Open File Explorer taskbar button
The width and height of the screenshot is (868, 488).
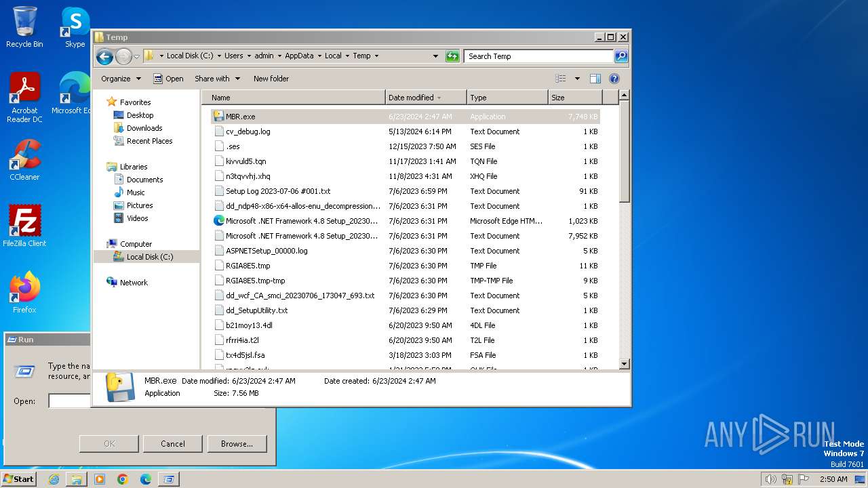(77, 479)
